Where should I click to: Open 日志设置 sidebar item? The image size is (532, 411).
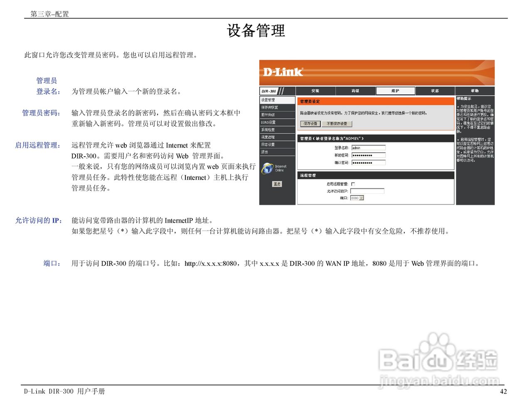(x=277, y=145)
